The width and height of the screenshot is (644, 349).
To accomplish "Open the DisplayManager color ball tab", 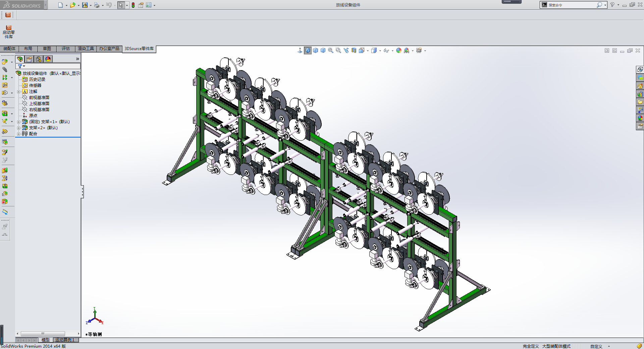I will click(48, 59).
